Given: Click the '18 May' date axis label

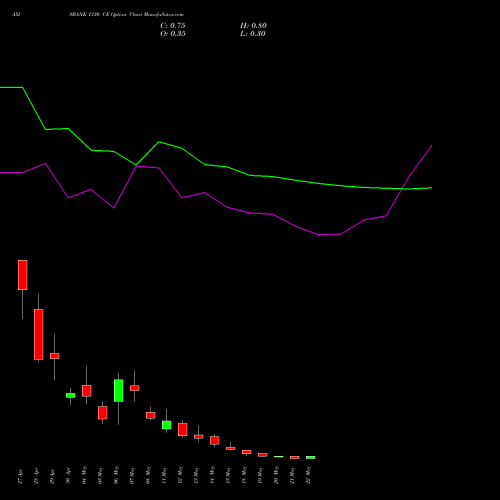Looking at the screenshot, I should tap(244, 475).
